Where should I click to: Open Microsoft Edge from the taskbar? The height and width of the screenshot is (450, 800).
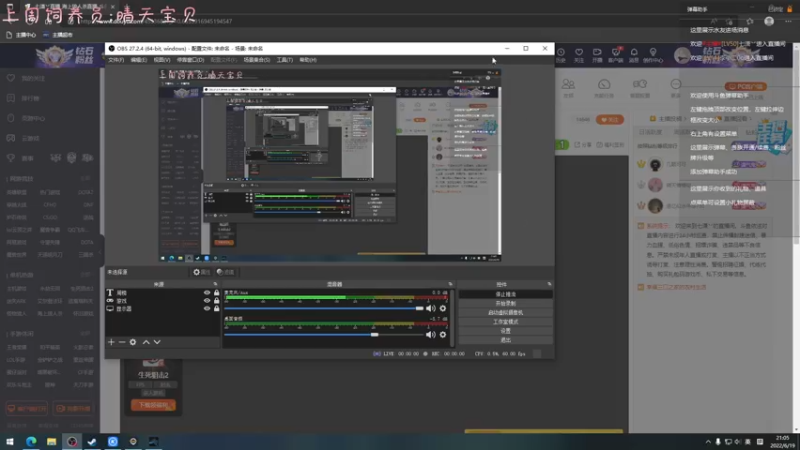31,441
